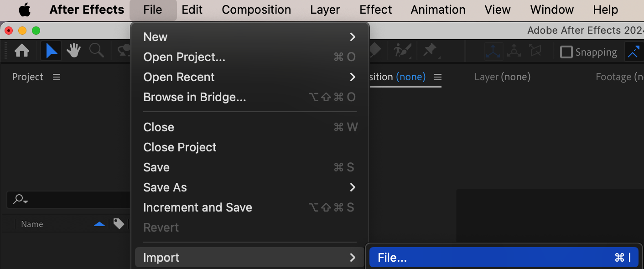Choose Import File from the submenu
This screenshot has height=269, width=644.
coord(504,258)
